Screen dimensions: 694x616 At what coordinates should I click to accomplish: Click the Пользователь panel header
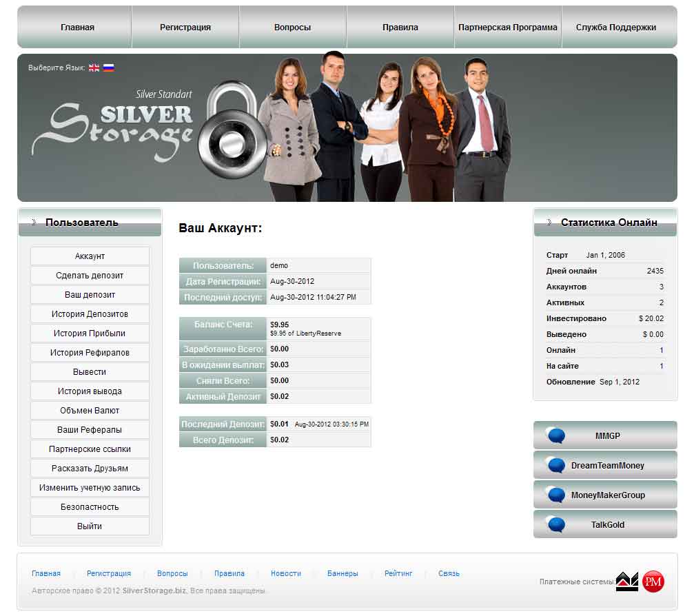pyautogui.click(x=90, y=222)
